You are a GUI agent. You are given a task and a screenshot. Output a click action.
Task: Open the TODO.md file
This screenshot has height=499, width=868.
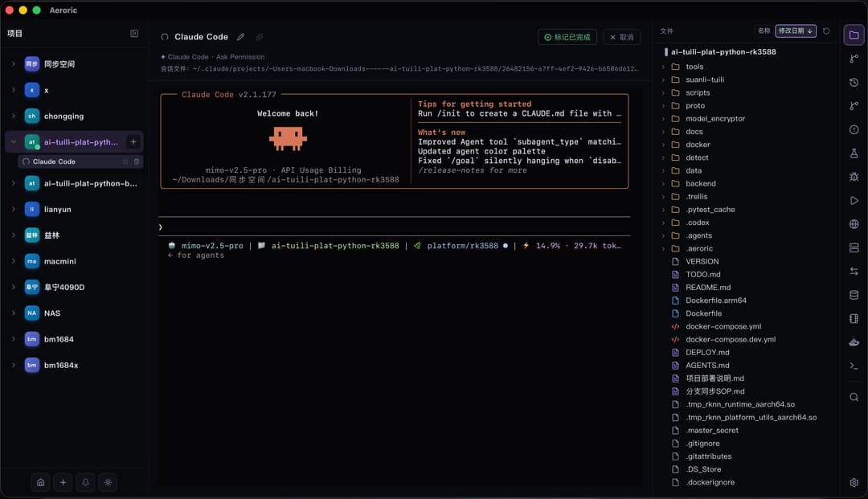coord(702,274)
